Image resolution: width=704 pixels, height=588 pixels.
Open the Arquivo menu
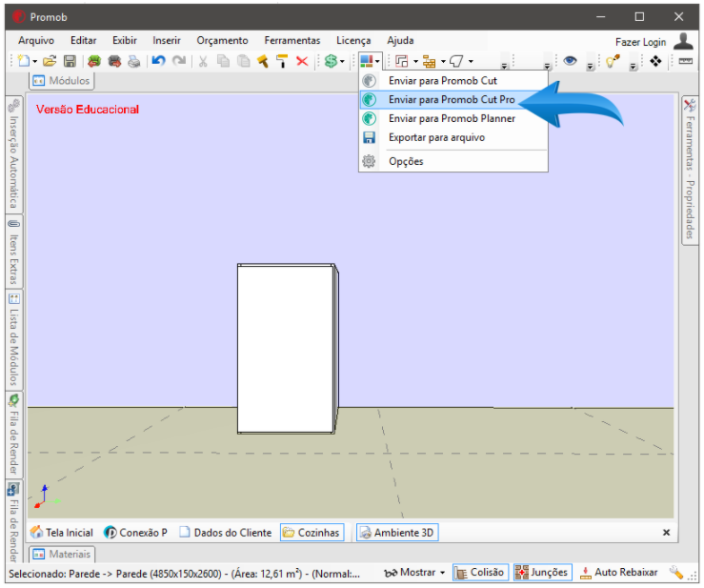coord(36,40)
